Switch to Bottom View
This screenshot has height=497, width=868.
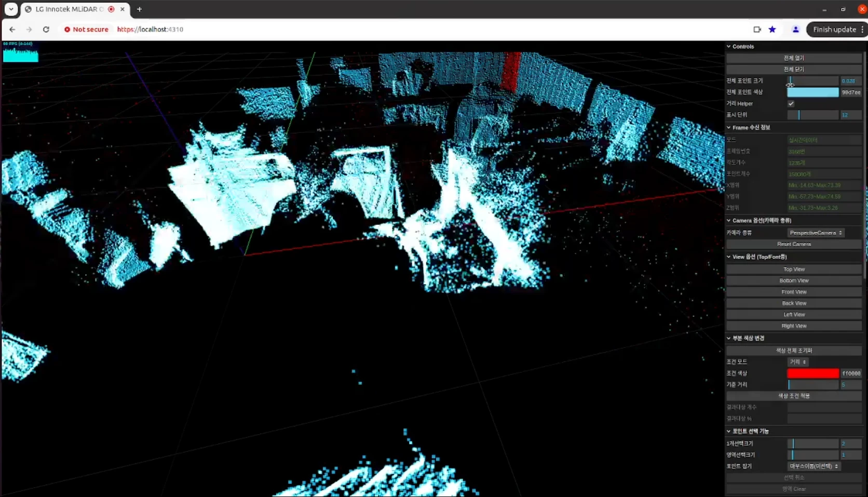coord(794,281)
